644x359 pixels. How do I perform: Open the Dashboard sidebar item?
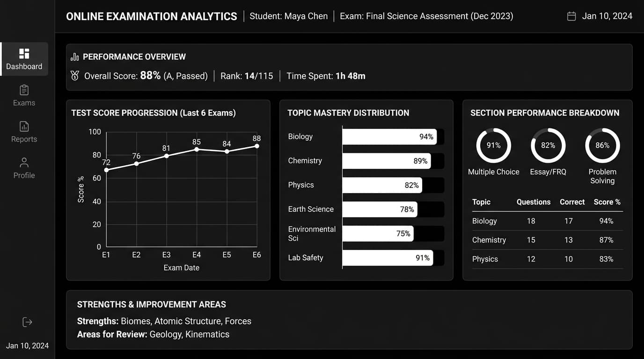tap(24, 59)
